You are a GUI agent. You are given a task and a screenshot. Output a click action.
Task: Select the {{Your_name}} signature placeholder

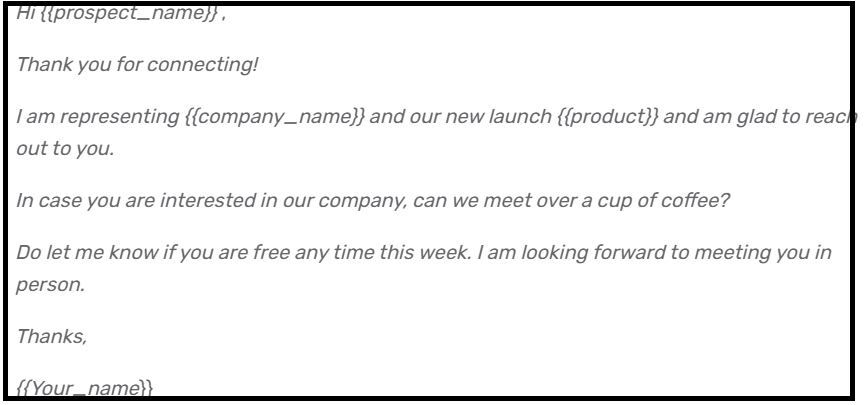click(x=84, y=389)
